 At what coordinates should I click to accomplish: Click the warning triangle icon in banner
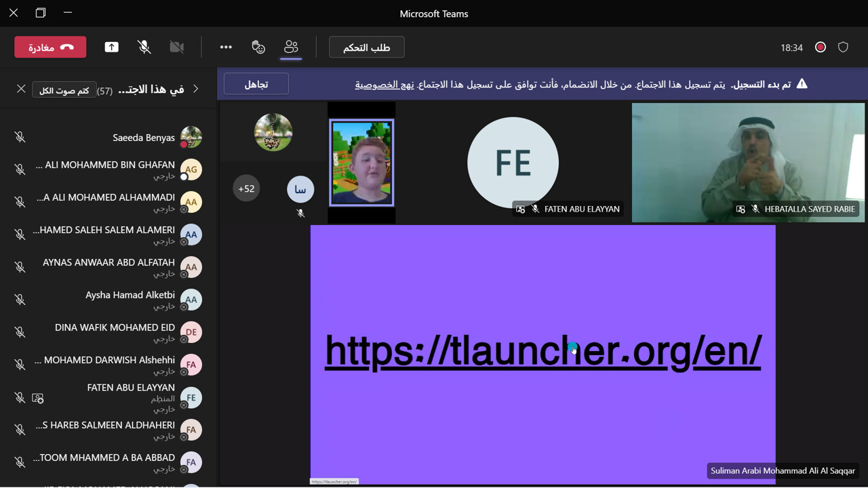pyautogui.click(x=802, y=84)
